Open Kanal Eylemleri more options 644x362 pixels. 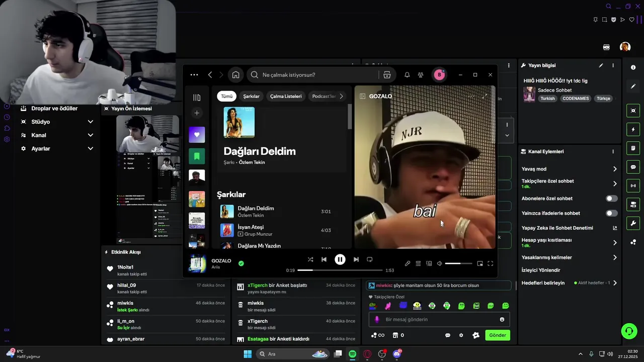click(613, 151)
